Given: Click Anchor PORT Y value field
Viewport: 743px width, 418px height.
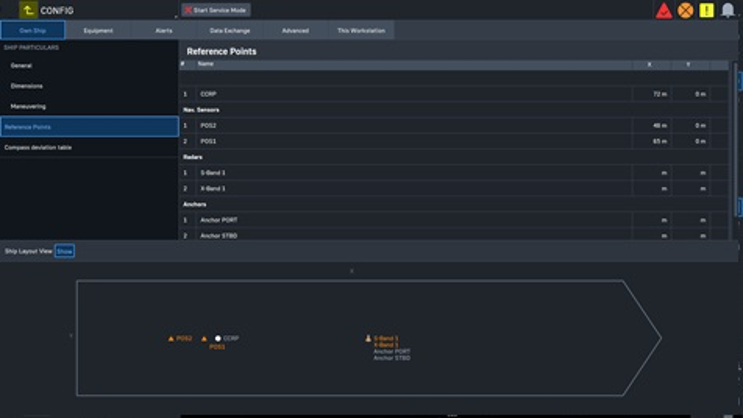Looking at the screenshot, I should 690,220.
